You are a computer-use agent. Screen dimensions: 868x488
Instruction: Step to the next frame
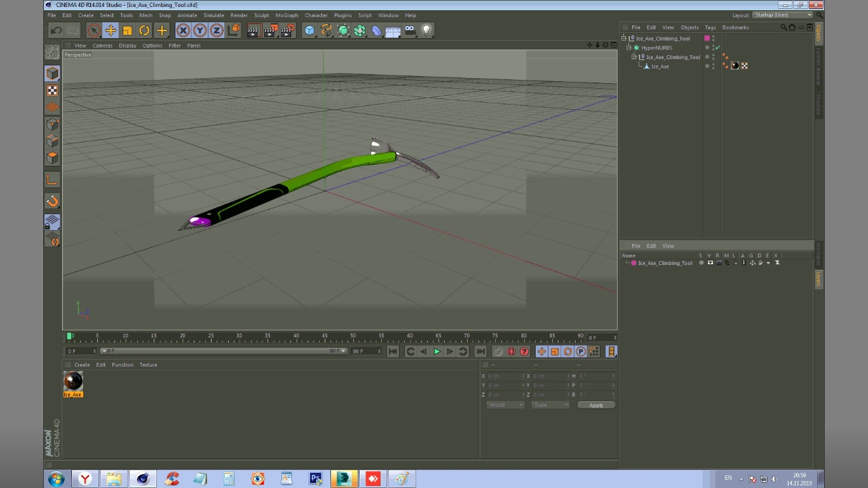click(x=450, y=351)
